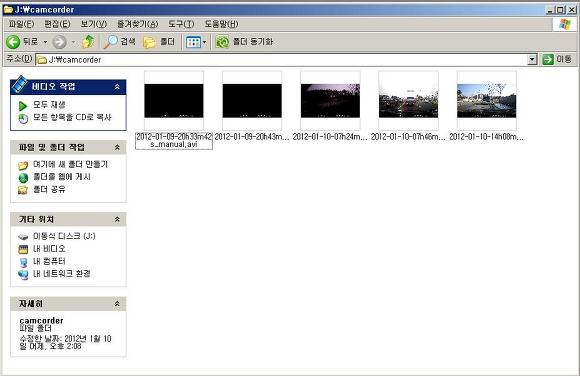Go back with the 뒤로 button

[x=23, y=42]
